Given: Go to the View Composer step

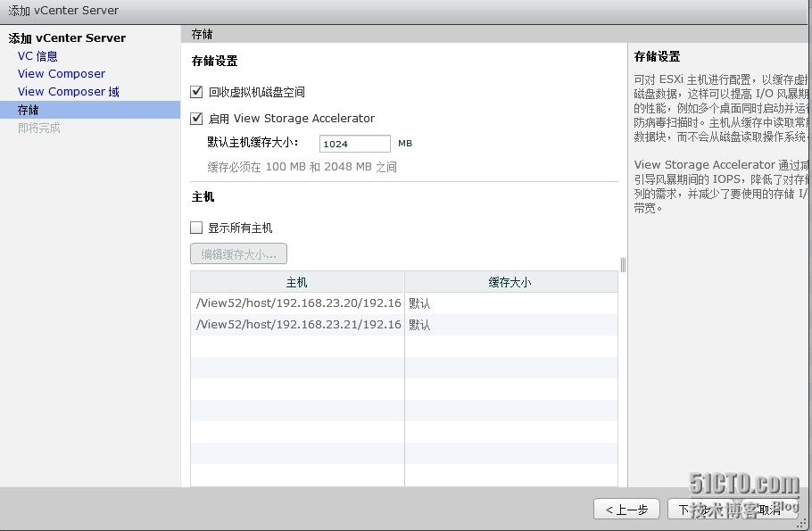Looking at the screenshot, I should [61, 73].
